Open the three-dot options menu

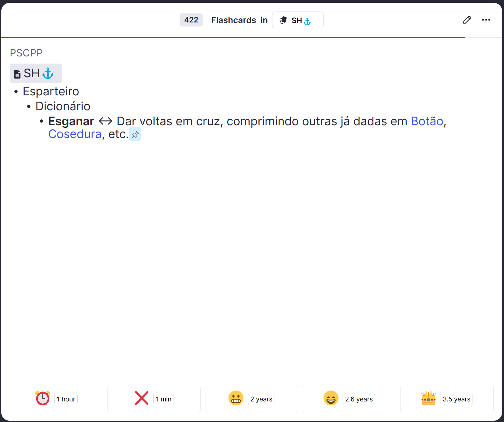point(486,20)
